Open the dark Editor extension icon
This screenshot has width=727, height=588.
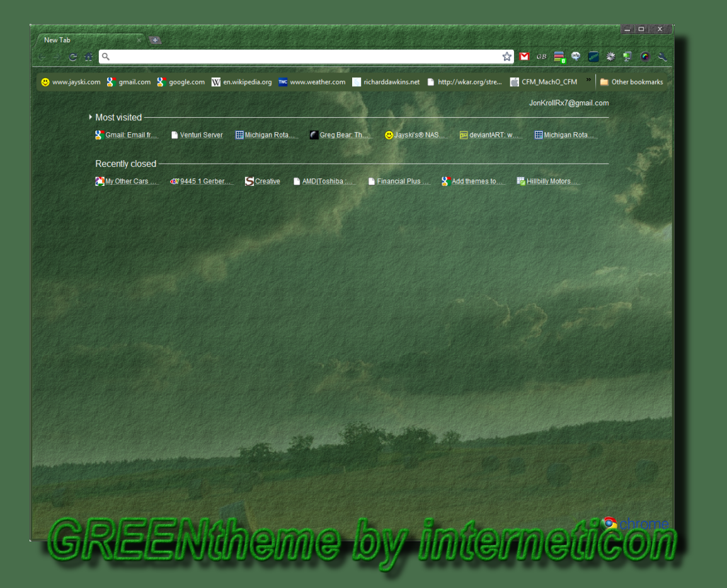pos(593,56)
